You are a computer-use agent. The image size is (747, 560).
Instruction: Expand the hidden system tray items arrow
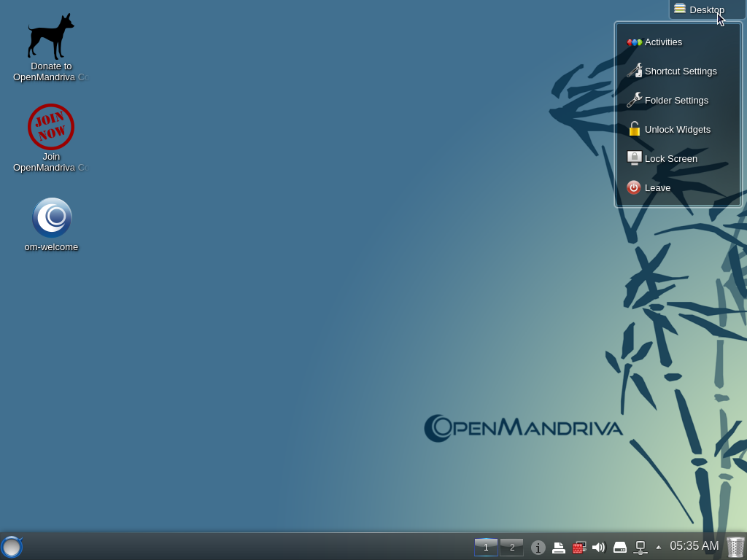point(658,547)
